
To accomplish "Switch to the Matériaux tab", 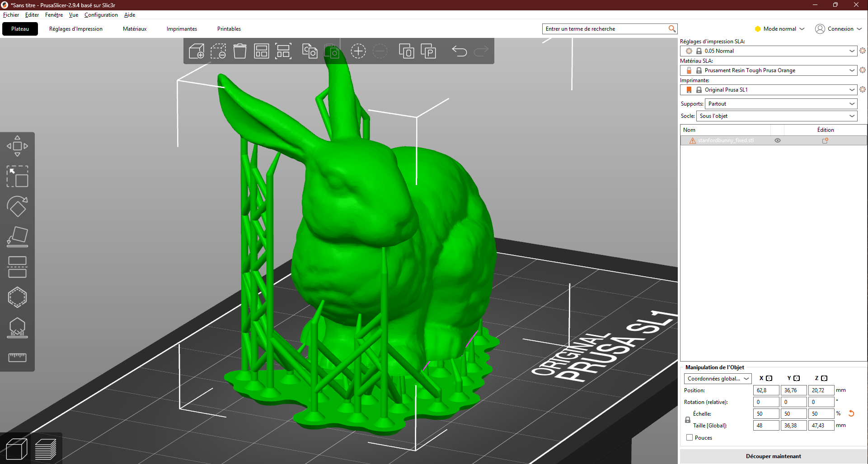I will pyautogui.click(x=135, y=29).
